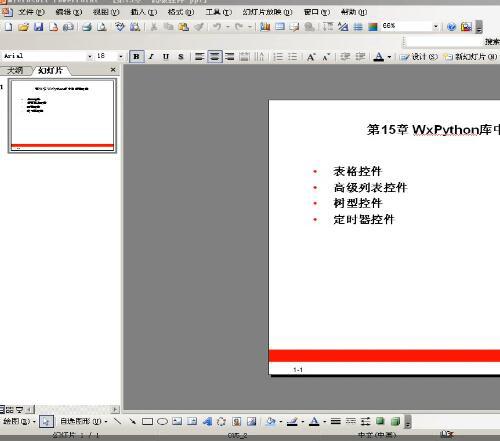
Task: Decrease font size with small A
Action: click(326, 57)
